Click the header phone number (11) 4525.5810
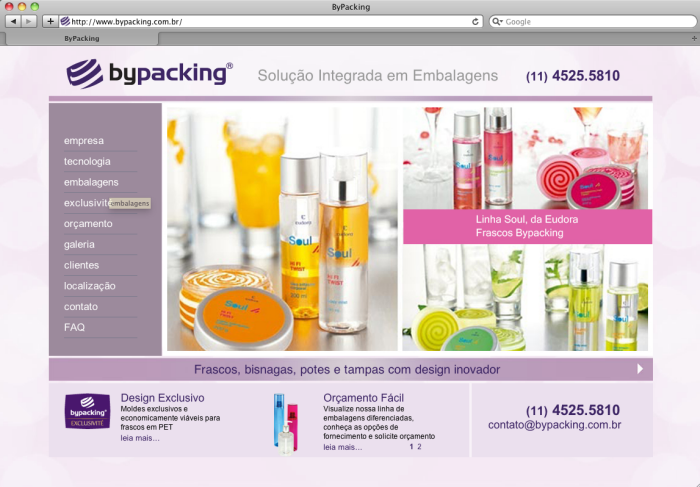Image resolution: width=700 pixels, height=487 pixels. pos(573,76)
